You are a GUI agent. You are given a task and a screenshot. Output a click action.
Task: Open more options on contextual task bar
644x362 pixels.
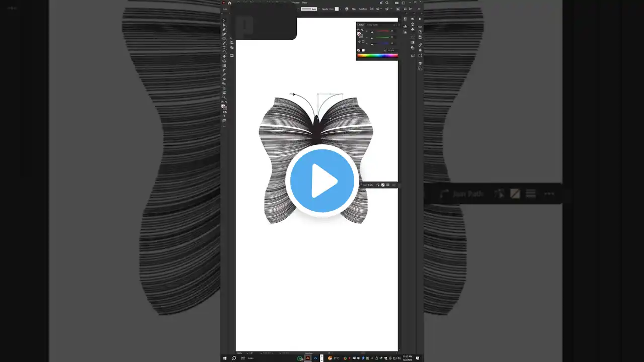(394, 185)
